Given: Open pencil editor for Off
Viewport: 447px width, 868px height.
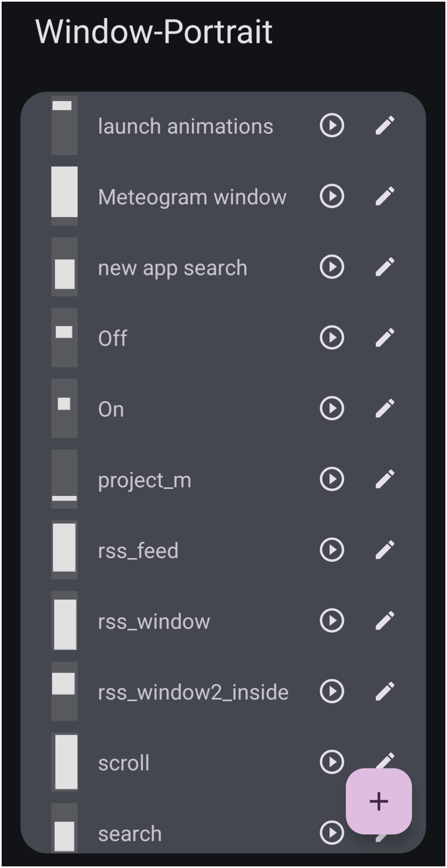Looking at the screenshot, I should tap(385, 337).
